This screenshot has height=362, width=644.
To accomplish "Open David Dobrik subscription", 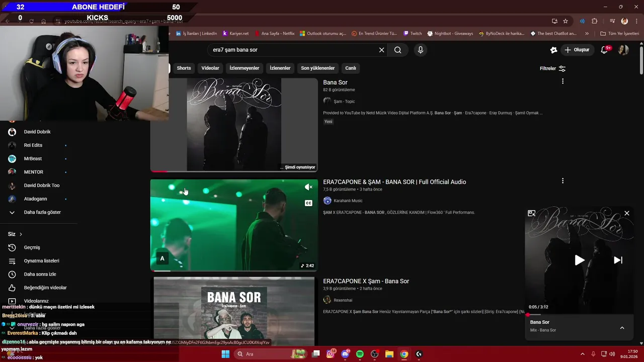I will (x=37, y=132).
